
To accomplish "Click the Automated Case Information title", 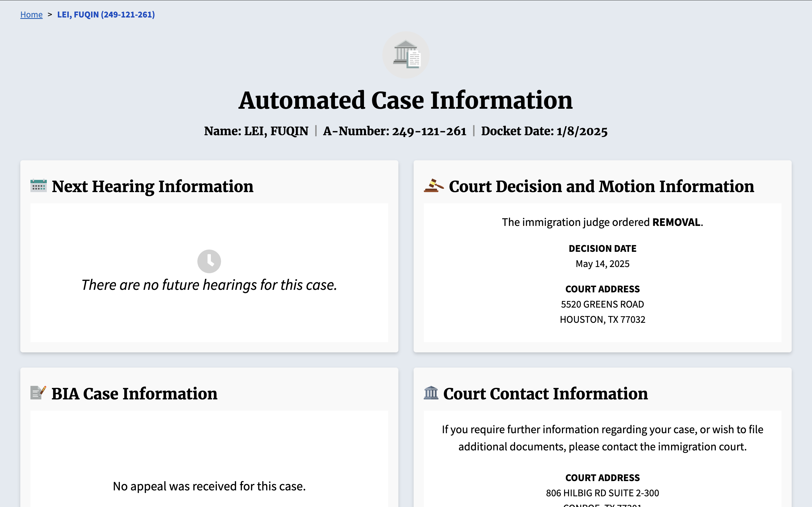I will click(x=405, y=100).
